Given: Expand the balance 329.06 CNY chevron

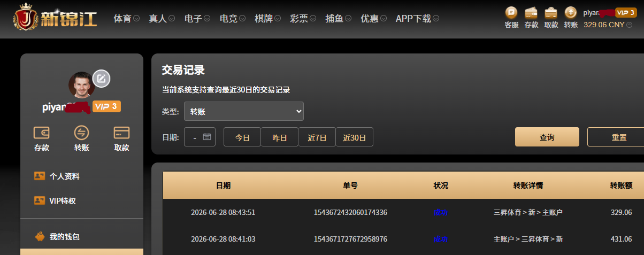Looking at the screenshot, I should 630,25.
